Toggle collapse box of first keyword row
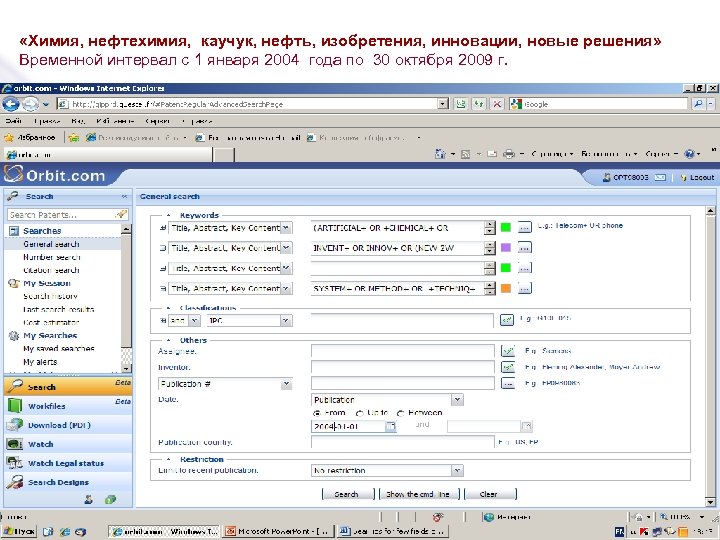The image size is (720, 540). coord(163,228)
